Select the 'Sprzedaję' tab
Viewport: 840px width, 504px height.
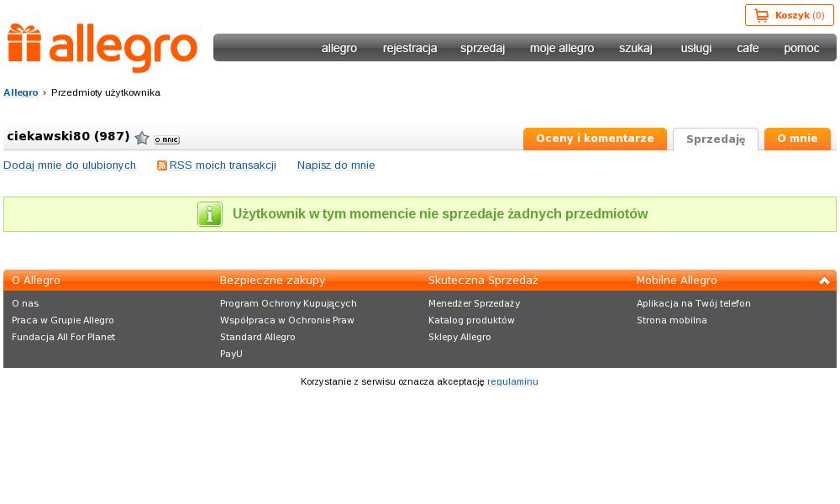click(x=716, y=139)
